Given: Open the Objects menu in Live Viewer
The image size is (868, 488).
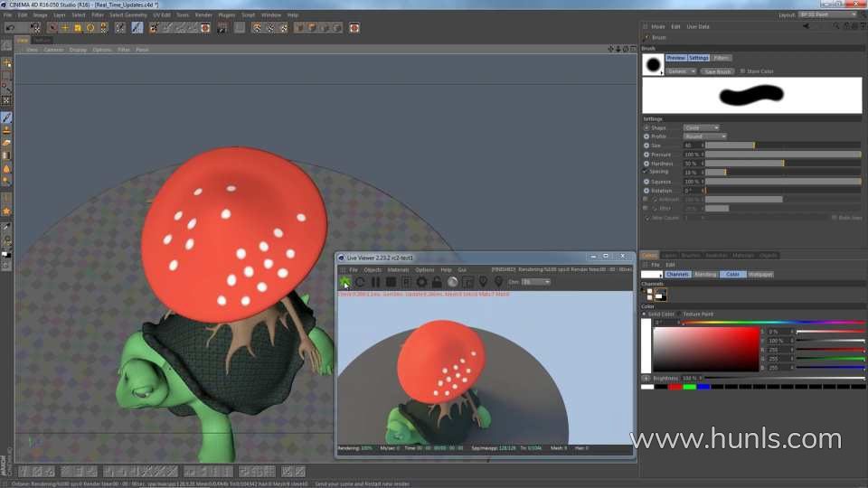Looking at the screenshot, I should click(373, 270).
